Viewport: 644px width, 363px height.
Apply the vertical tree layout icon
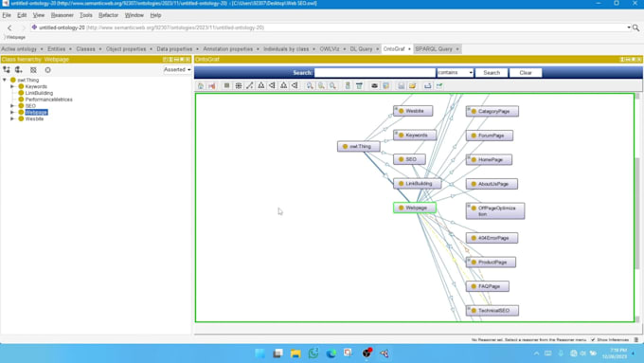(260, 85)
